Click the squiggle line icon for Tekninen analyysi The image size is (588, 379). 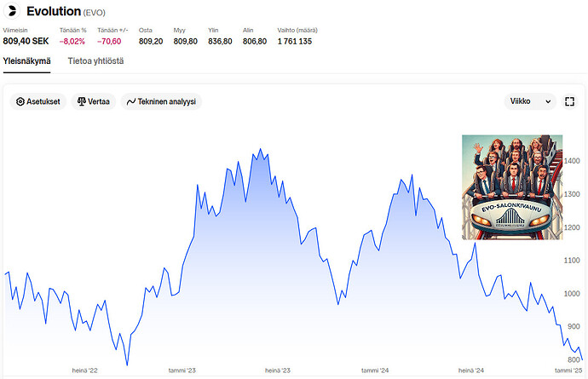pyautogui.click(x=131, y=101)
